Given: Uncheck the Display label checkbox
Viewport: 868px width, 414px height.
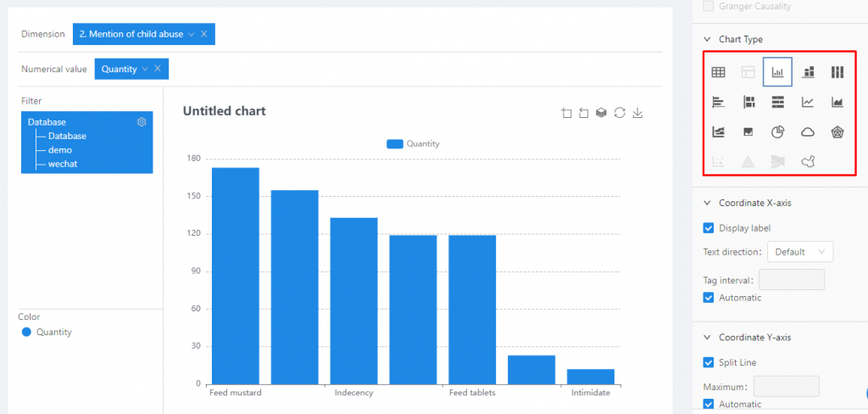Looking at the screenshot, I should 709,228.
